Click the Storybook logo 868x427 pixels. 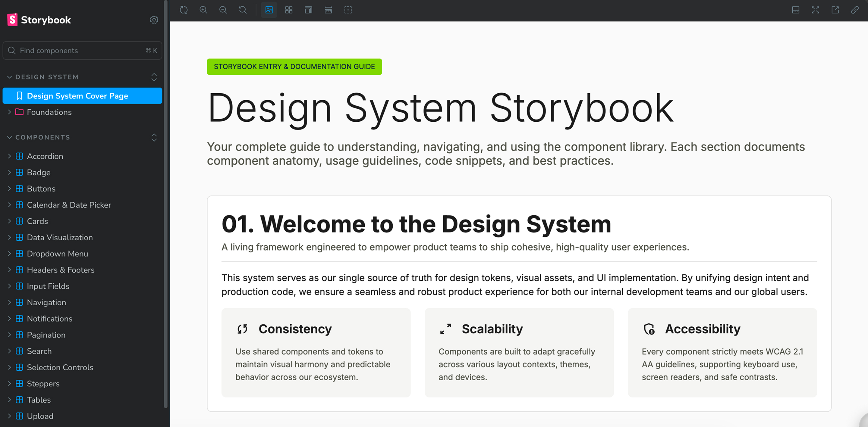tap(39, 20)
